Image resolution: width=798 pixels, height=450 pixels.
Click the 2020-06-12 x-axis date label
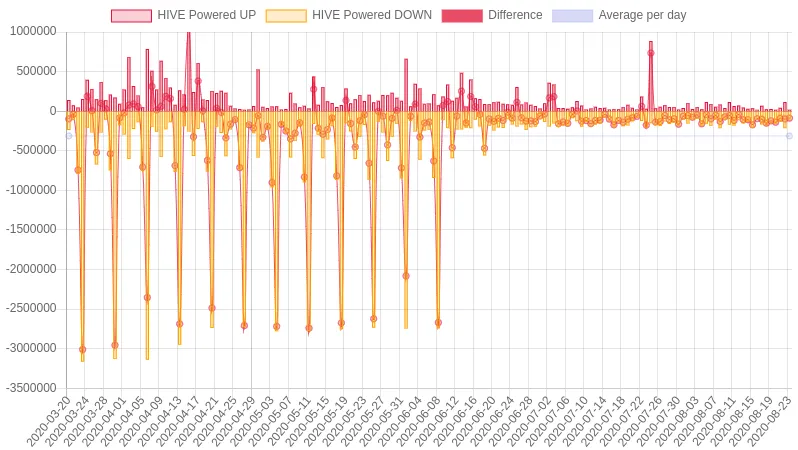click(436, 420)
